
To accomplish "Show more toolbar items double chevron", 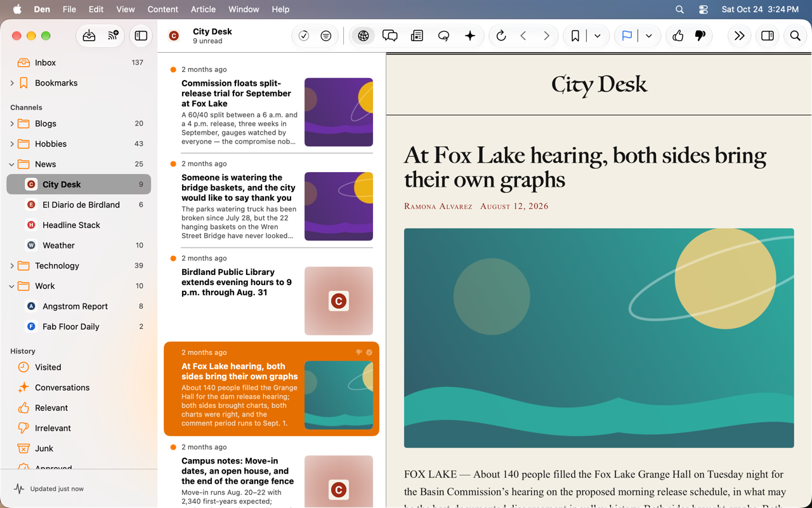I will (739, 36).
